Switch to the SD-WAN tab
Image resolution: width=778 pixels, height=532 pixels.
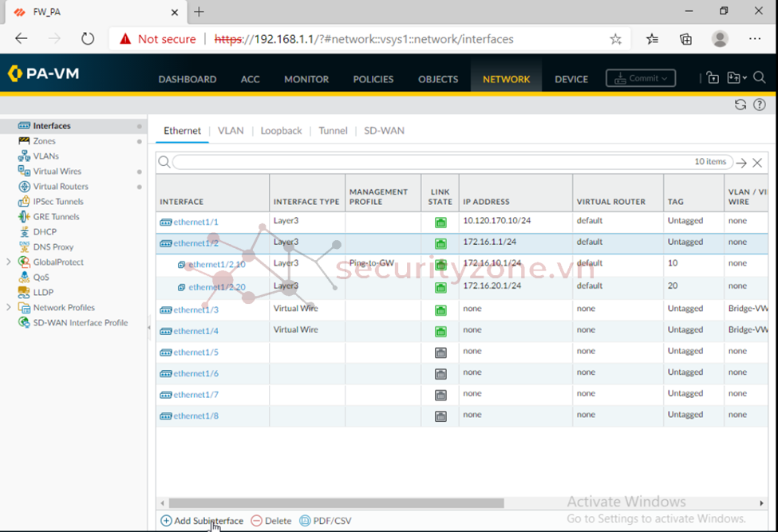click(384, 130)
